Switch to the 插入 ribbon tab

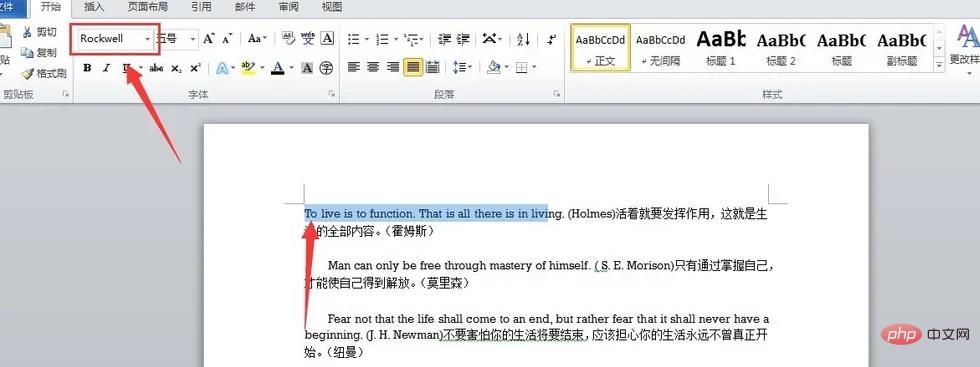click(94, 8)
